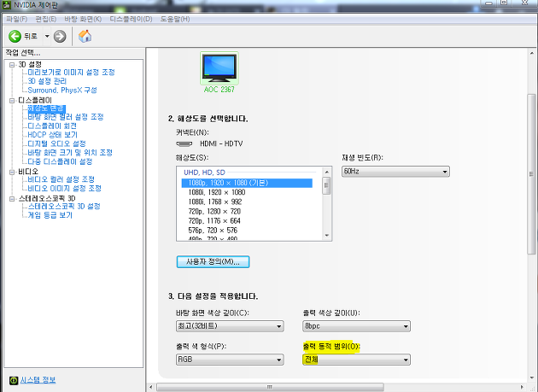Open the 바탕 화면(K) menu

pos(83,19)
